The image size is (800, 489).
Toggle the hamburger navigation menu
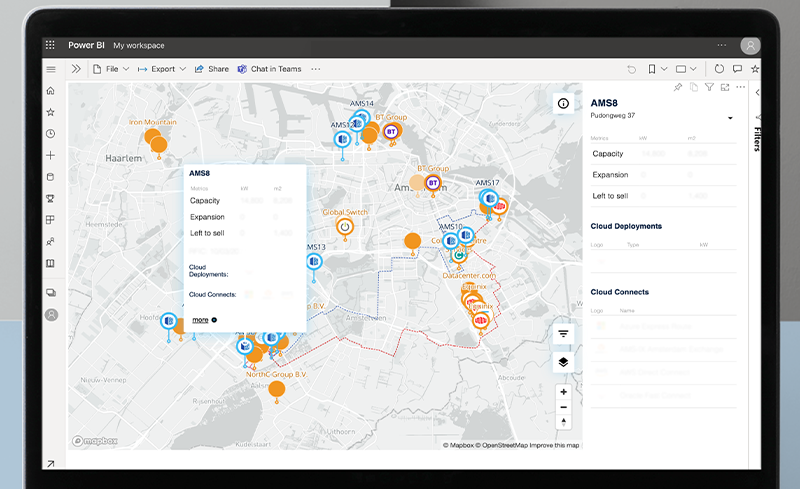pos(51,69)
